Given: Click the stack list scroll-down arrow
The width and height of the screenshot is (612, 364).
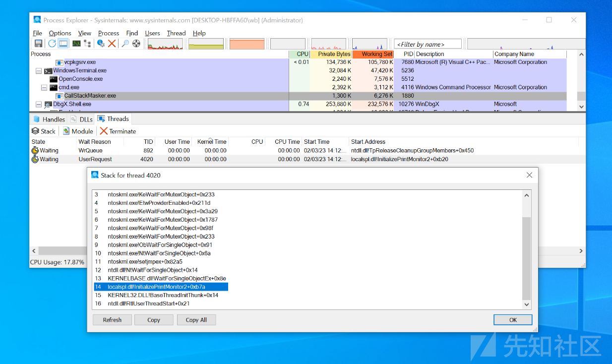Looking at the screenshot, I should pos(527,304).
